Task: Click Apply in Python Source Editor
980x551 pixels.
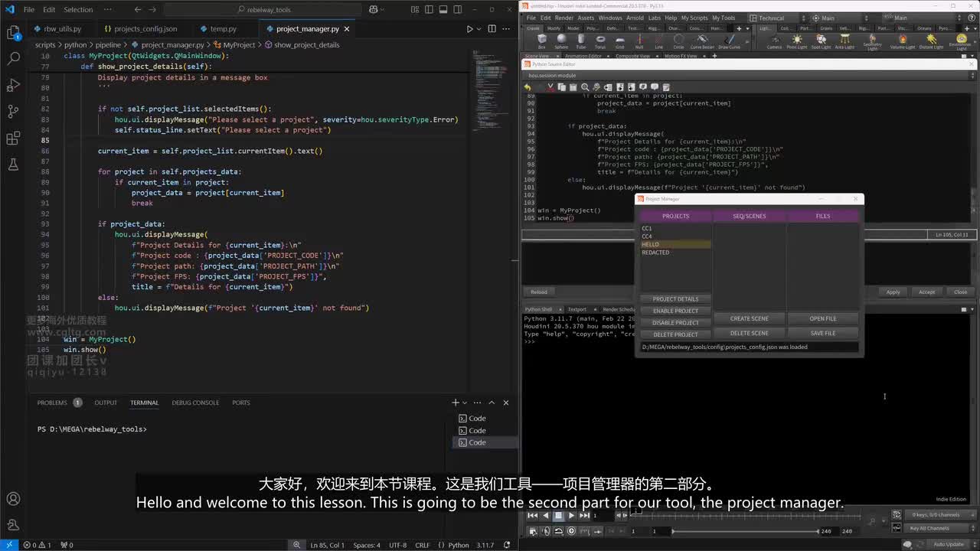Action: pyautogui.click(x=893, y=292)
